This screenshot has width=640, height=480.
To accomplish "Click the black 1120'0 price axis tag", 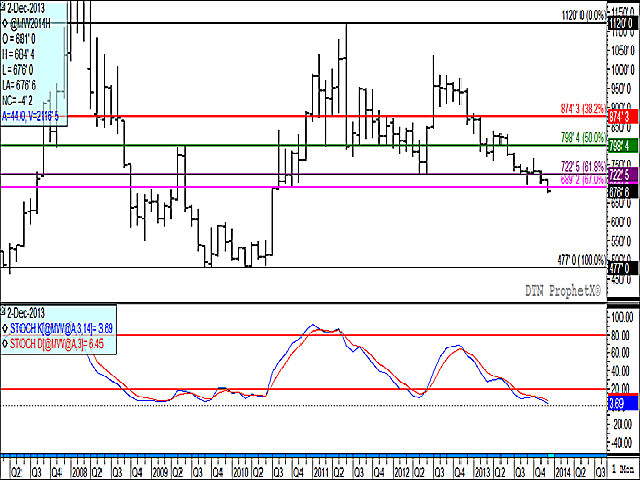I will 623,23.
